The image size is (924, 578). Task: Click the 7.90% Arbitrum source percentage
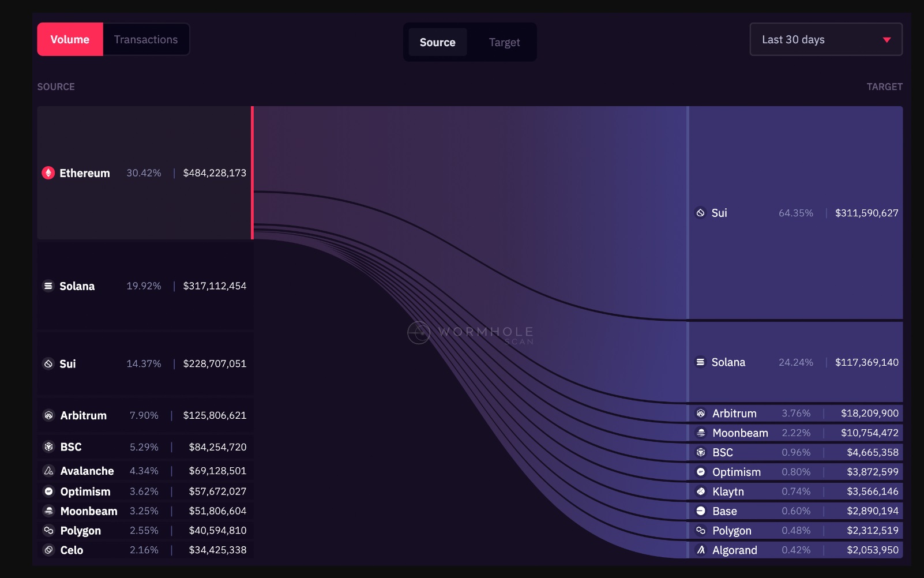coord(144,415)
